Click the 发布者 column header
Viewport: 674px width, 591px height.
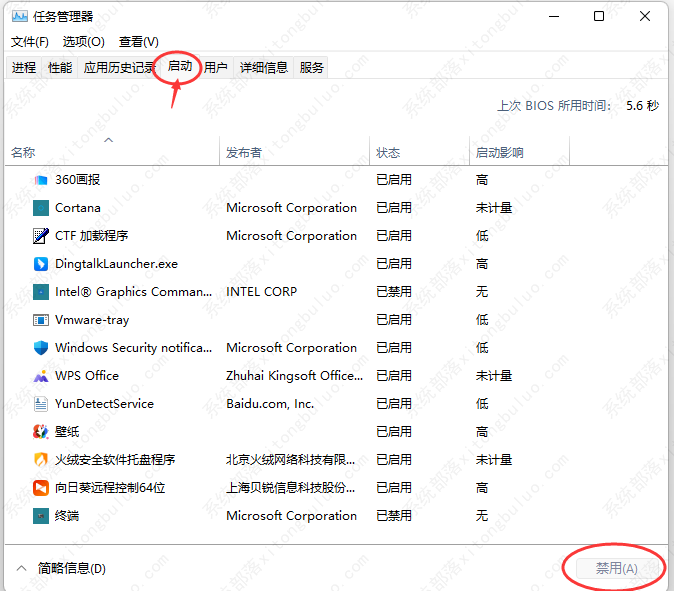[x=244, y=153]
